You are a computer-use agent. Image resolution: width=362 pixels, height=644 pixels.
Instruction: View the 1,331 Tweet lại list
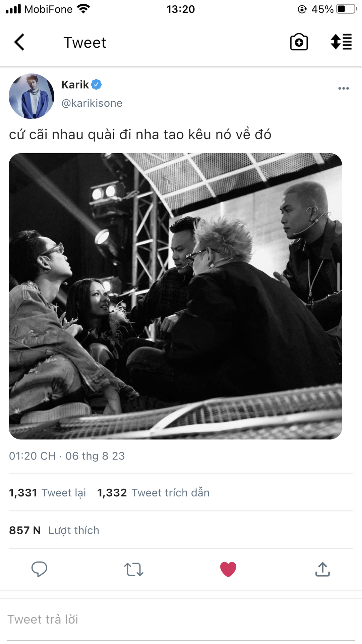(x=47, y=493)
